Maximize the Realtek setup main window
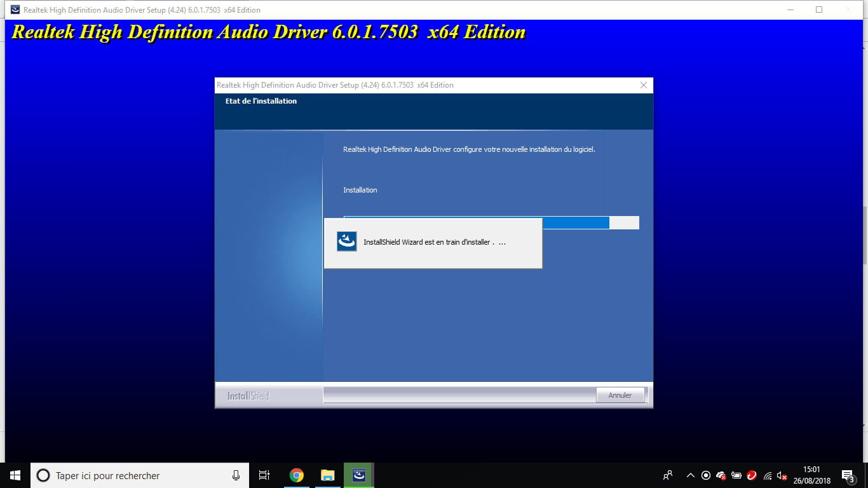 point(819,10)
